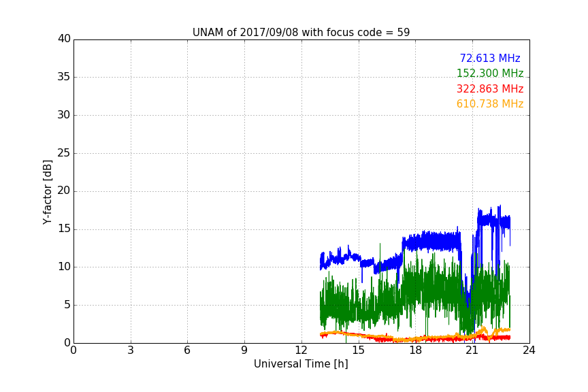Click the x-axis tick label 9
Viewport: 588px width, 392px height.
tap(244, 350)
